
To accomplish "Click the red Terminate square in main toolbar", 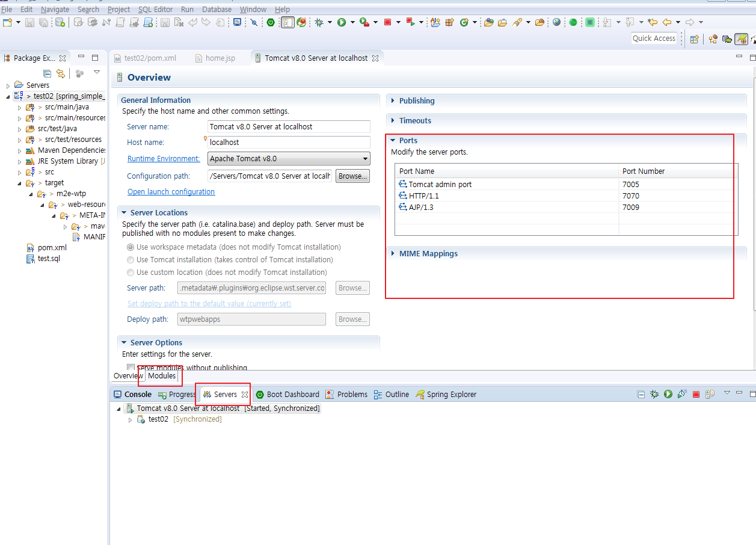I will [387, 22].
